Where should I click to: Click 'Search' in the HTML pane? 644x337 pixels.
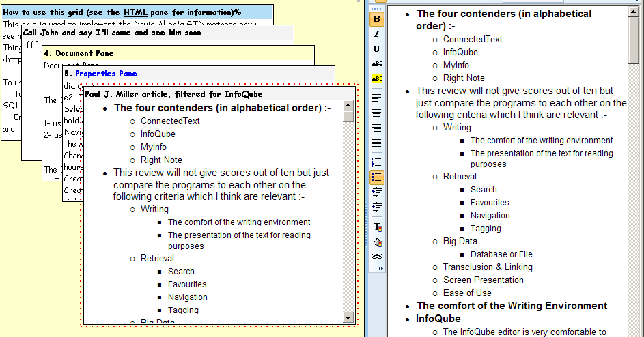point(484,190)
